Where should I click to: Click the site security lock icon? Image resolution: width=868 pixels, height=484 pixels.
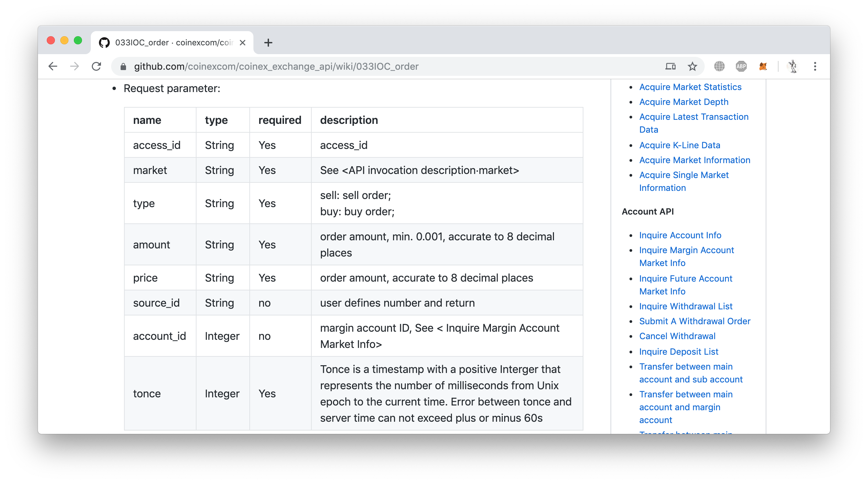[x=123, y=66]
